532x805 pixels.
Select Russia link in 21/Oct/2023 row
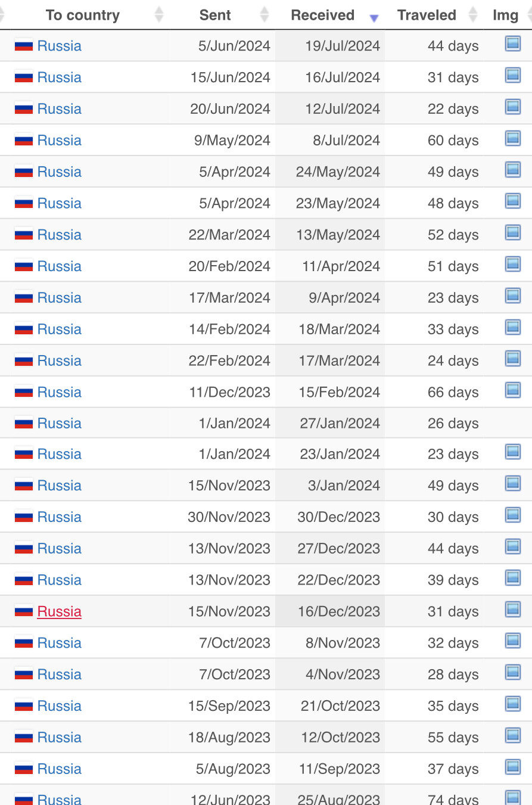click(x=59, y=706)
